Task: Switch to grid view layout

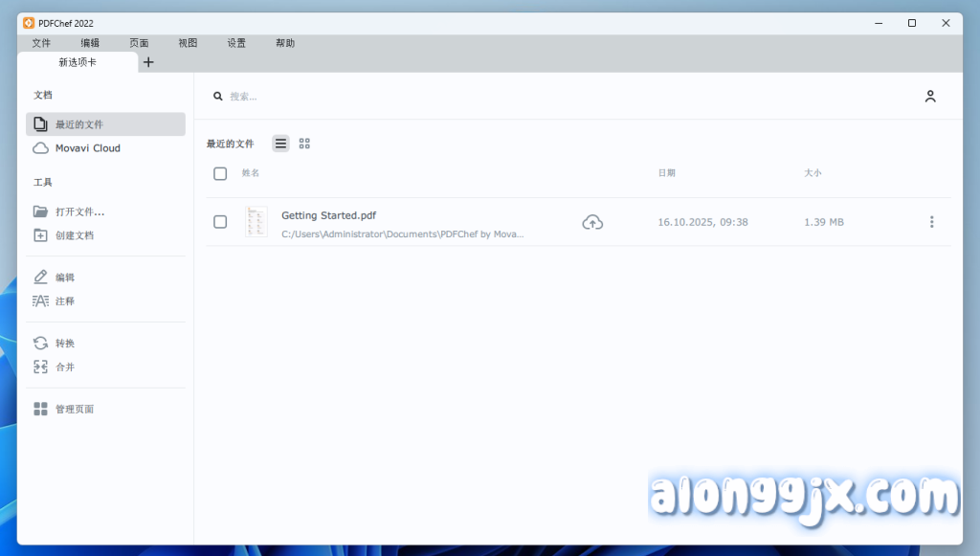Action: [304, 144]
